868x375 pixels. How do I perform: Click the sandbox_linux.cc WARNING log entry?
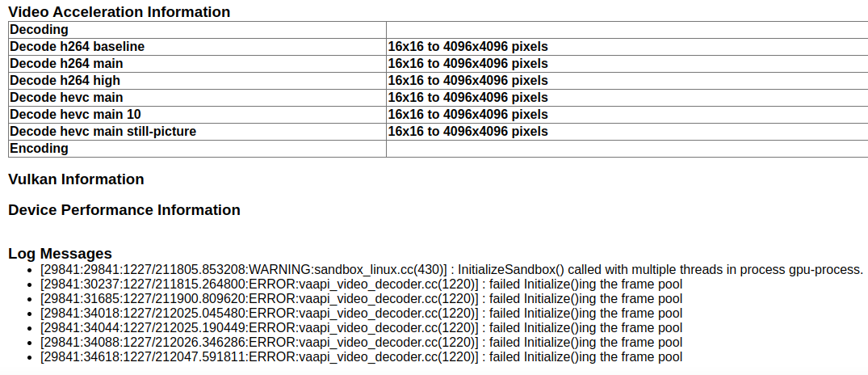[x=451, y=270]
